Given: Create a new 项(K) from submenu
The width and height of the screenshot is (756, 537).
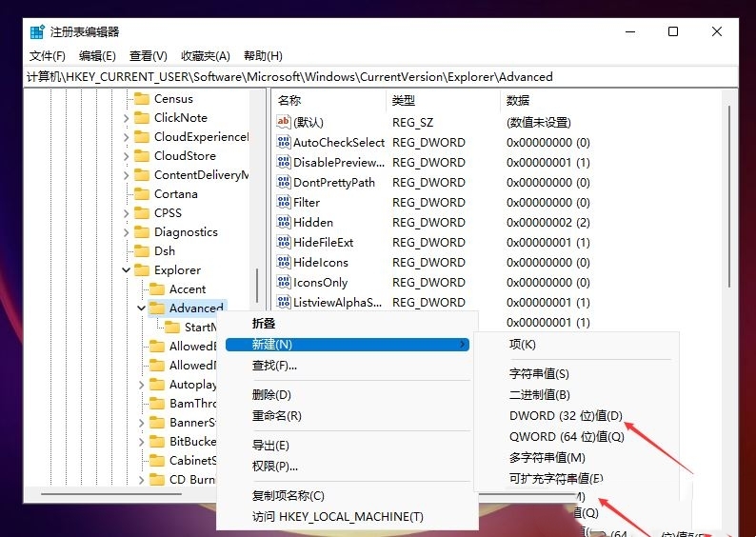Looking at the screenshot, I should [x=577, y=344].
